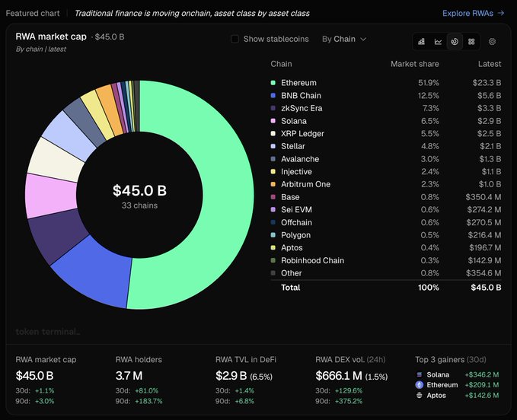Click the $666.1 M DEX volume figure

(x=339, y=376)
